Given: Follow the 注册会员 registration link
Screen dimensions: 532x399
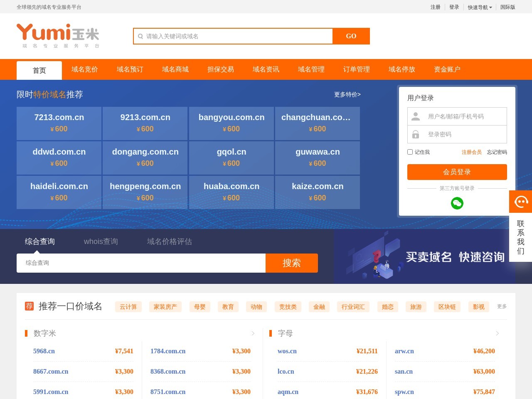Looking at the screenshot, I should [472, 152].
